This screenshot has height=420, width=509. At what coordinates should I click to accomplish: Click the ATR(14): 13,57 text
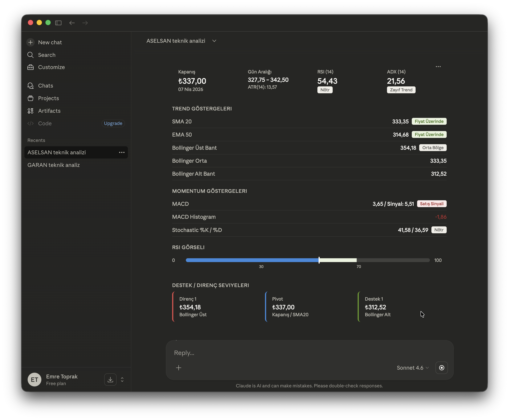click(x=262, y=87)
